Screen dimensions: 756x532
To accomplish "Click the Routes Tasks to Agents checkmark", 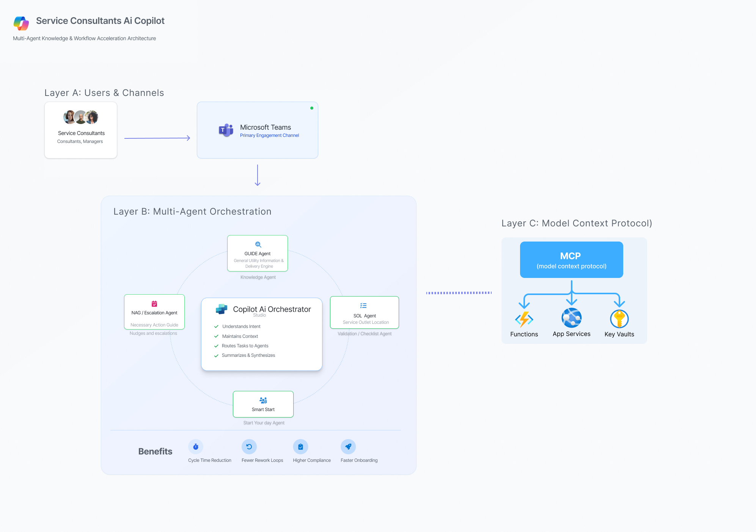I will [216, 346].
